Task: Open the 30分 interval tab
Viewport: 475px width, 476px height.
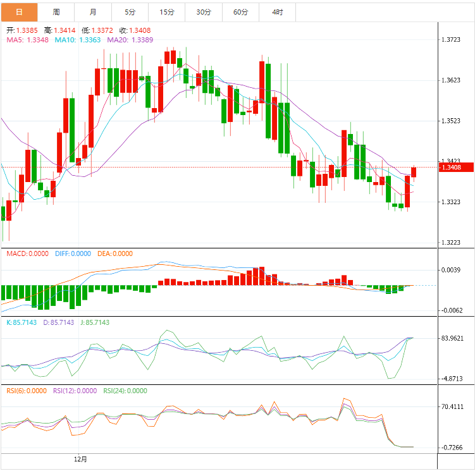Action: tap(204, 12)
